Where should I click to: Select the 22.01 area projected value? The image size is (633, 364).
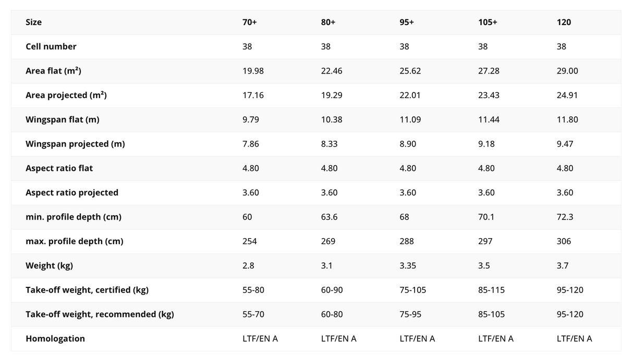tap(410, 95)
